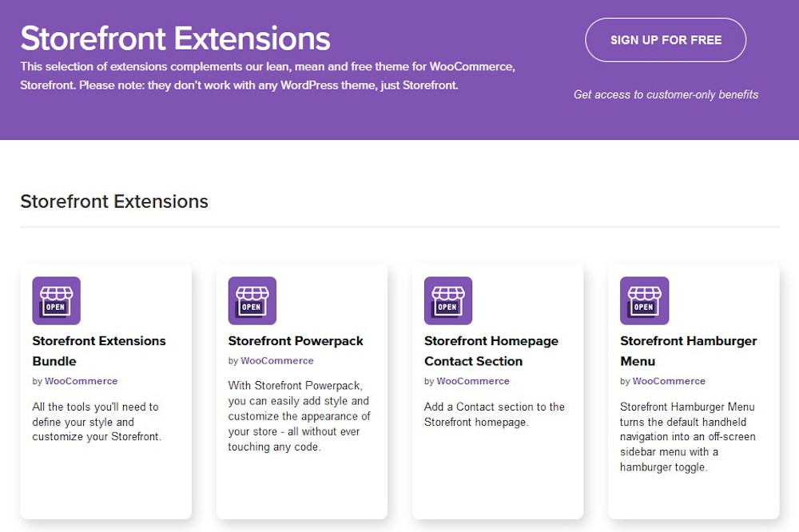Open the Storefront Hamburger Menu title
Screen dimensions: 799x532
[x=689, y=351]
